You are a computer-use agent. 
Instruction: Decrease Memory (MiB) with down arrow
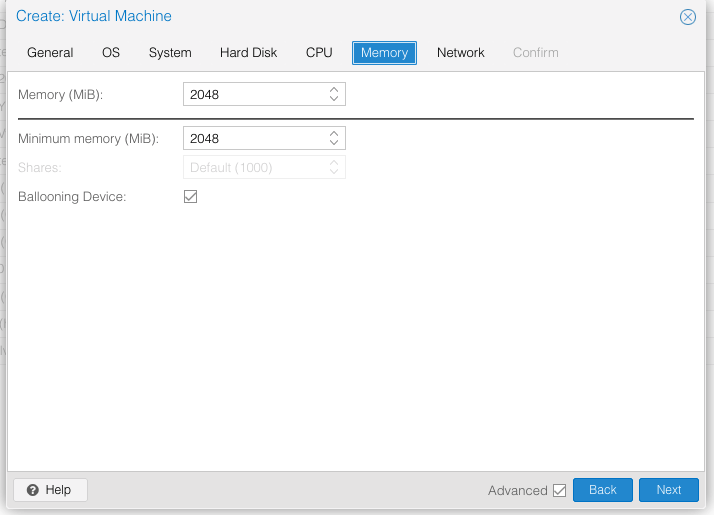[x=334, y=98]
